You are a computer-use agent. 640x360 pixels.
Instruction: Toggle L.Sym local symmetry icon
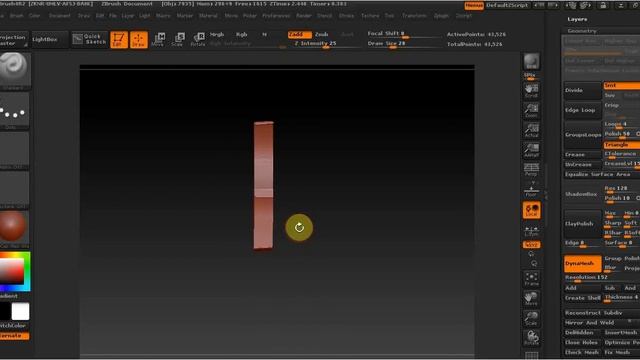(531, 231)
